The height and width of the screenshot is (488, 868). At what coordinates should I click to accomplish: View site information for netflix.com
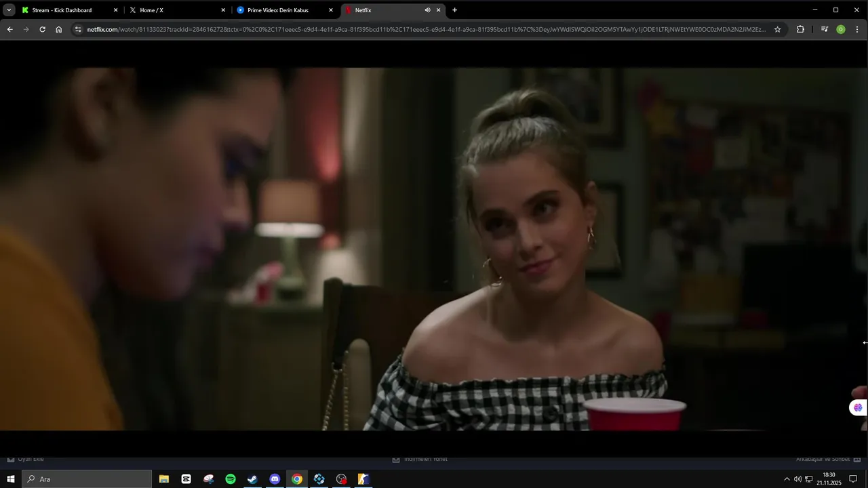[78, 29]
